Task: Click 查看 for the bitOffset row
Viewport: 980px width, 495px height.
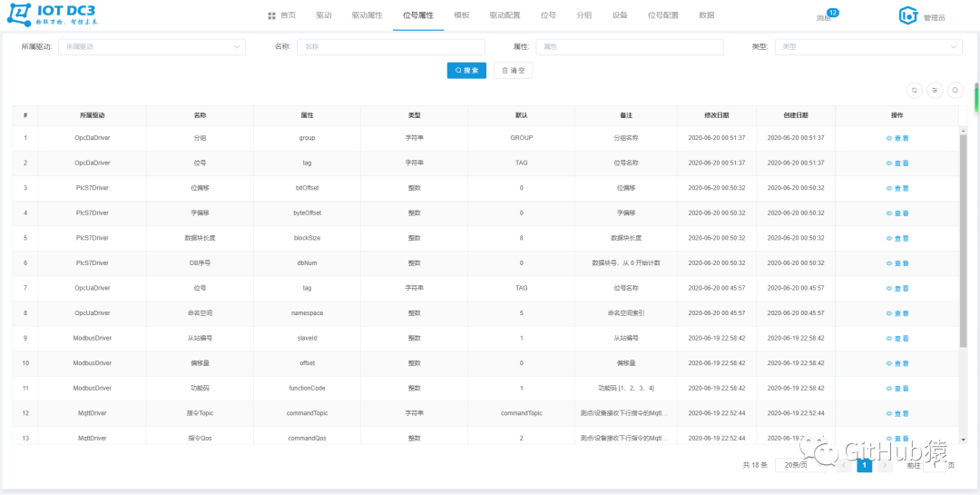Action: tap(897, 188)
